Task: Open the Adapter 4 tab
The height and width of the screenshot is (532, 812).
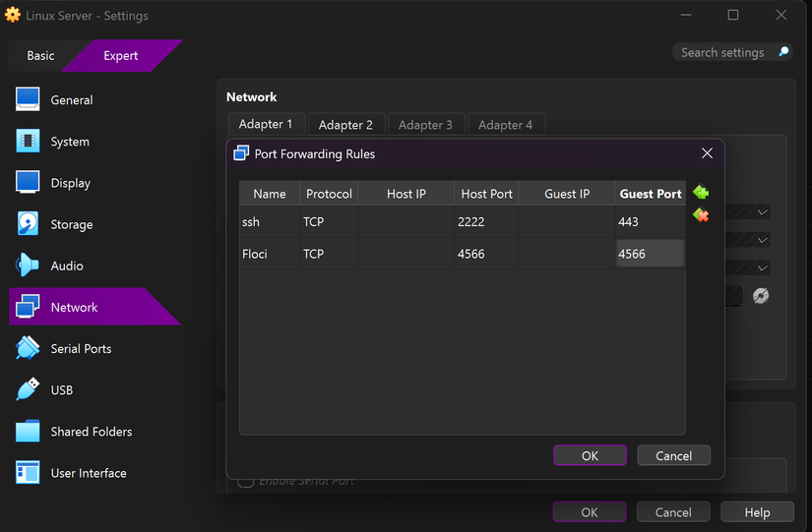Action: 505,125
